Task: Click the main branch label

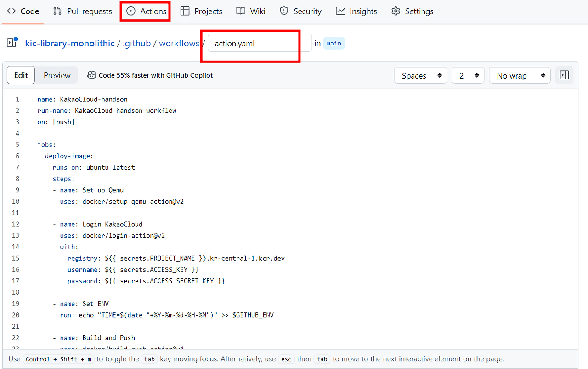Action: (x=334, y=44)
